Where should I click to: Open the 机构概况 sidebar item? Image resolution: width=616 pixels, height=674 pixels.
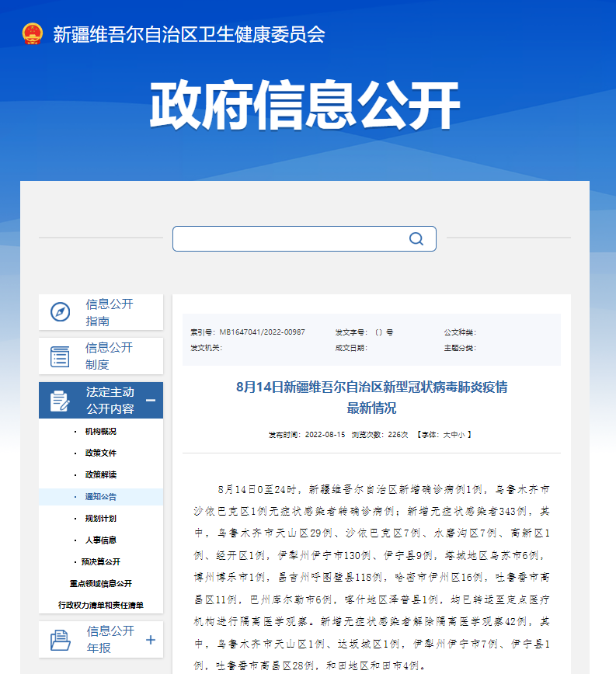tap(100, 431)
